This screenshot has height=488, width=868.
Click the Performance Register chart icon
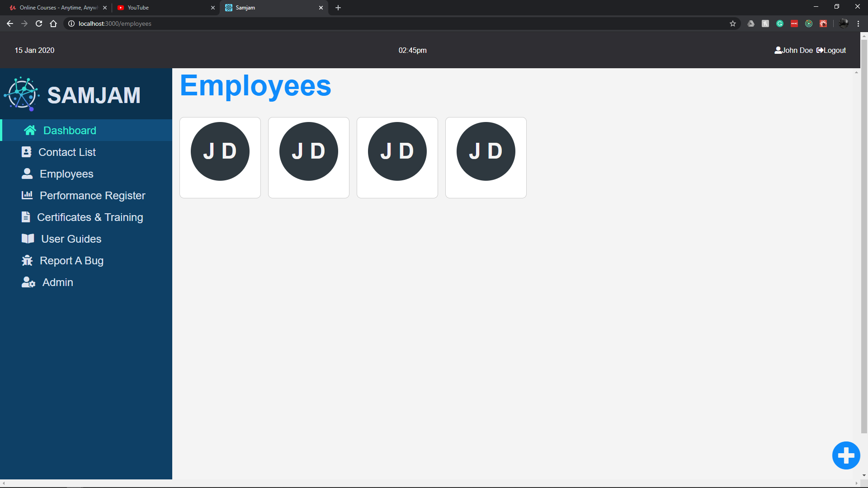point(27,195)
